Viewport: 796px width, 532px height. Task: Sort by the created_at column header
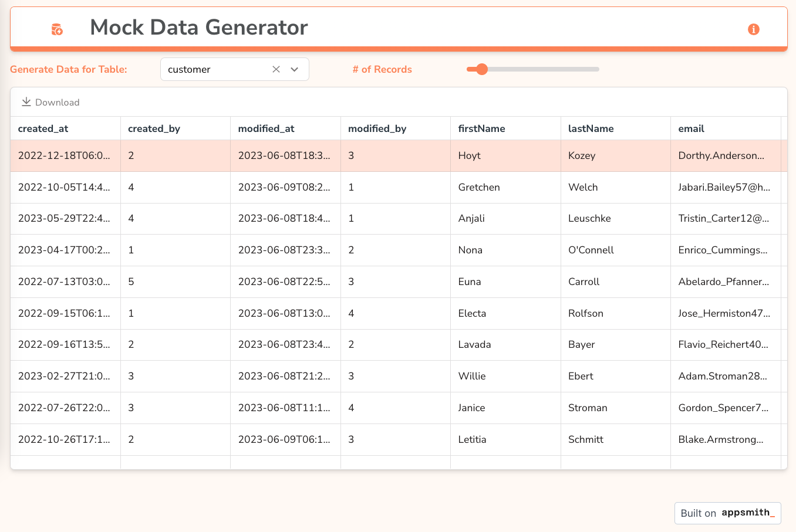pos(43,128)
